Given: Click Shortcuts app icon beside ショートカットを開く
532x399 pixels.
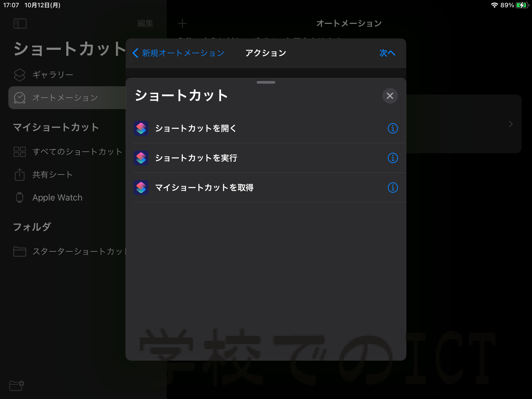Looking at the screenshot, I should tap(141, 128).
